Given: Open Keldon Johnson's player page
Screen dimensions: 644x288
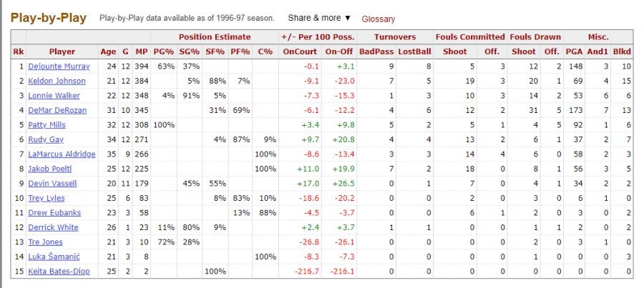Looking at the screenshot, I should click(57, 81).
